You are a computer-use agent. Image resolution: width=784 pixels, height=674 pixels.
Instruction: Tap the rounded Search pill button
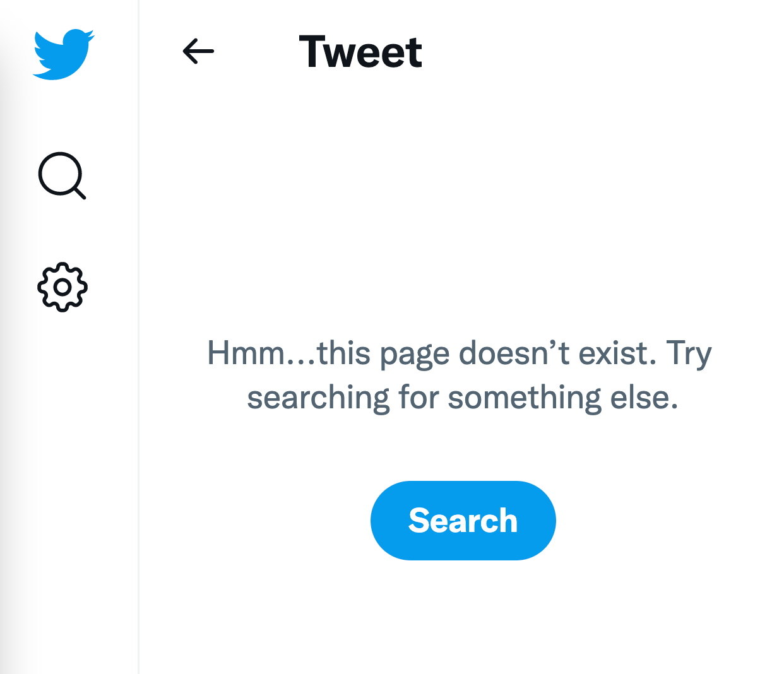point(463,521)
